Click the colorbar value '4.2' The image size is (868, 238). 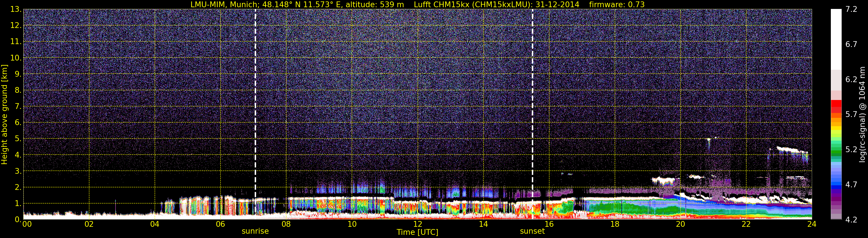tap(851, 220)
